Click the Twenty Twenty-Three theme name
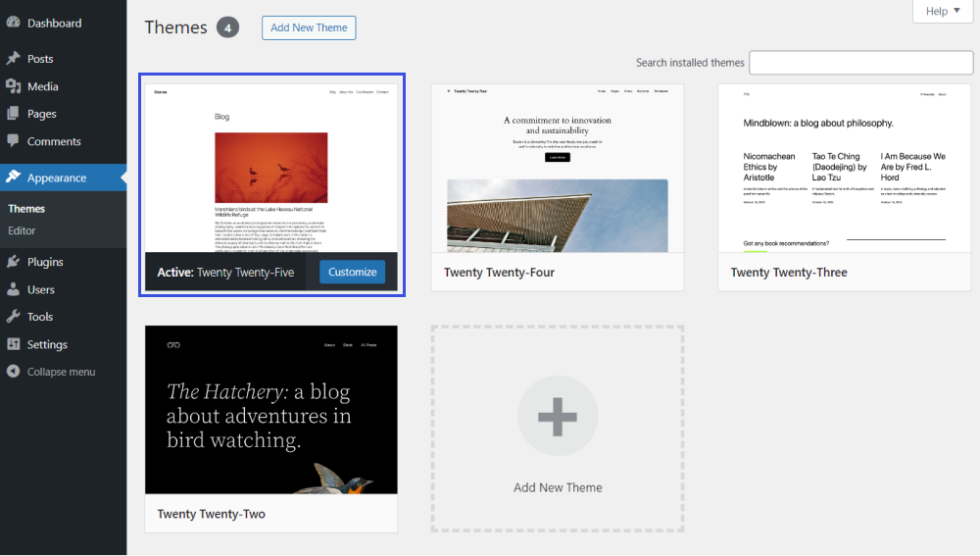Image resolution: width=980 pixels, height=556 pixels. pyautogui.click(x=789, y=272)
